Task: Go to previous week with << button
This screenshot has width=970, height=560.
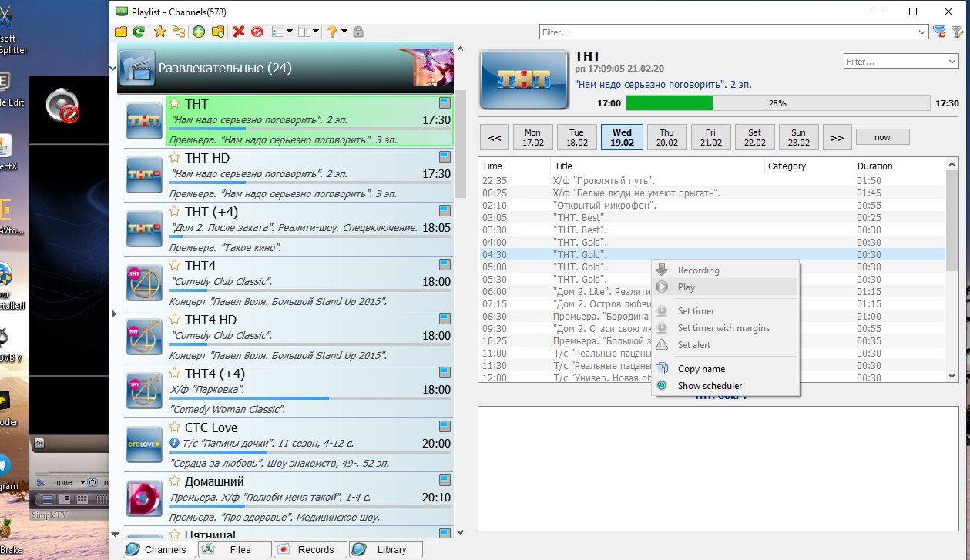Action: click(495, 138)
